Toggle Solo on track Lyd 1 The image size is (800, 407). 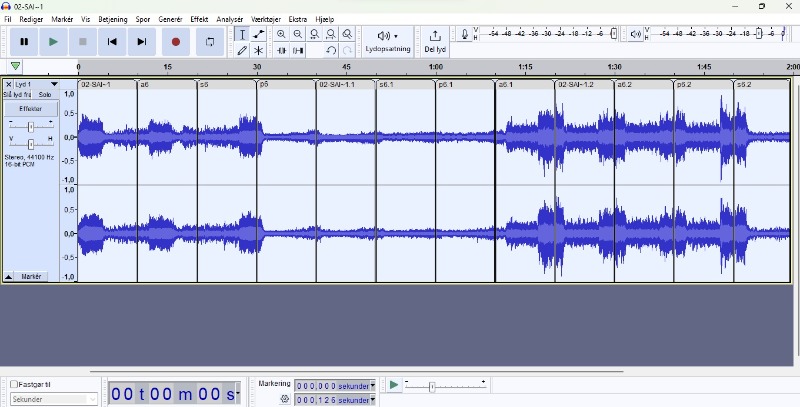tap(45, 94)
